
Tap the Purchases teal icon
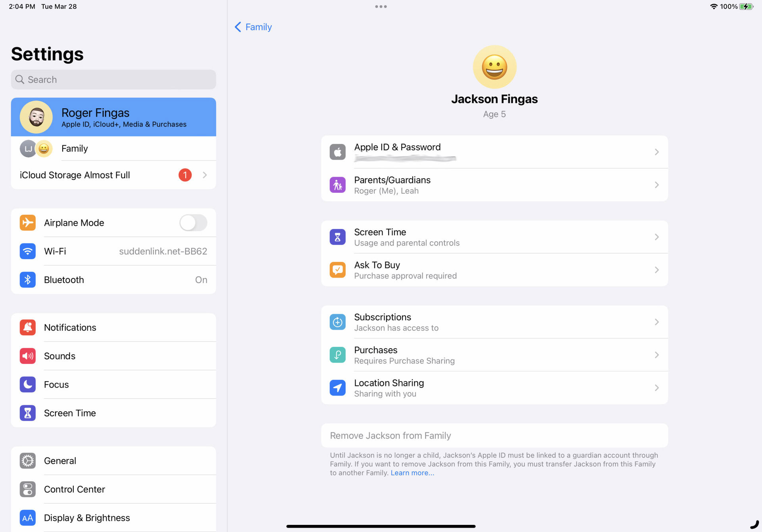pyautogui.click(x=337, y=355)
